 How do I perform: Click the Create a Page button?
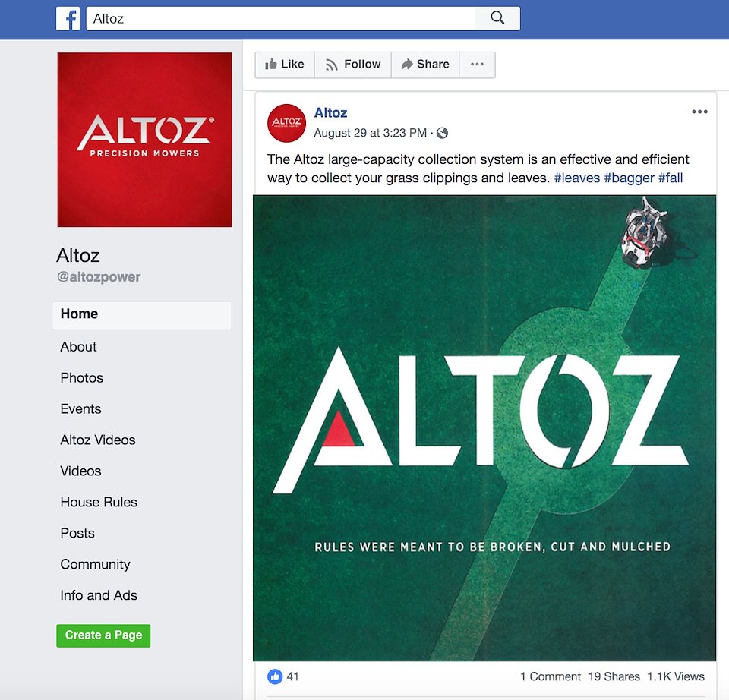[x=103, y=635]
